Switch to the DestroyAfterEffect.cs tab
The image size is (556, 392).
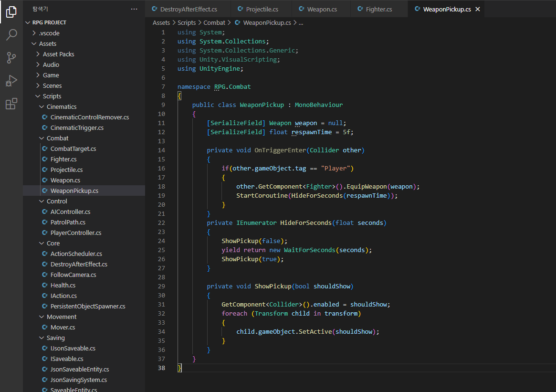(188, 9)
